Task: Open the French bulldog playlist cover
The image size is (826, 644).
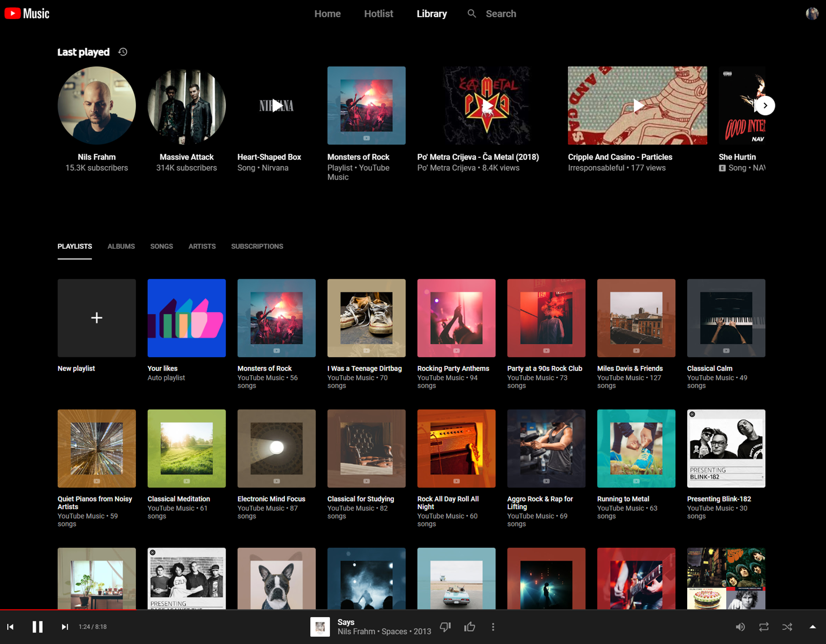Action: tap(276, 578)
